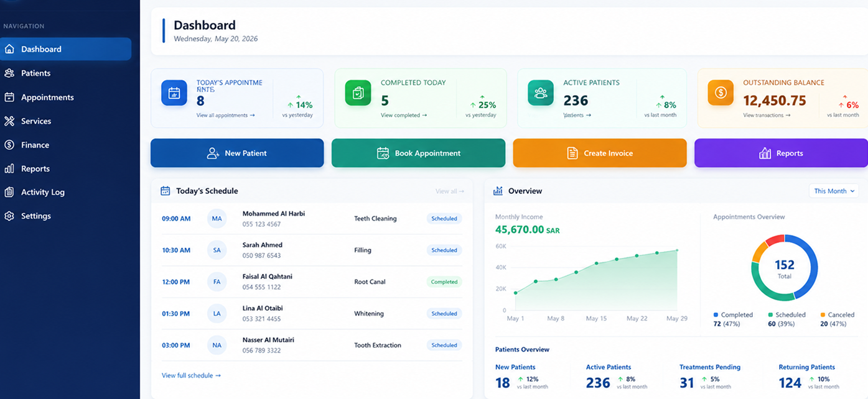Open the This Month dropdown
This screenshot has width=868, height=399.
[x=834, y=191]
